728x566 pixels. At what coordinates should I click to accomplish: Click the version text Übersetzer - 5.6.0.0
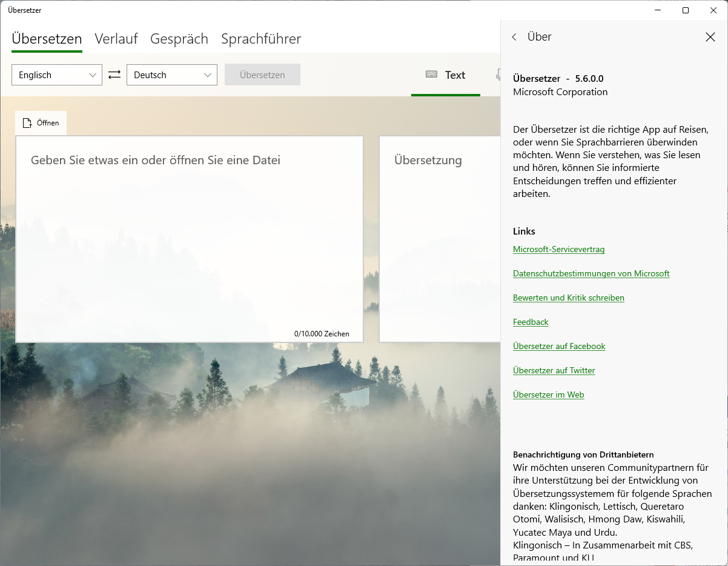(x=558, y=78)
